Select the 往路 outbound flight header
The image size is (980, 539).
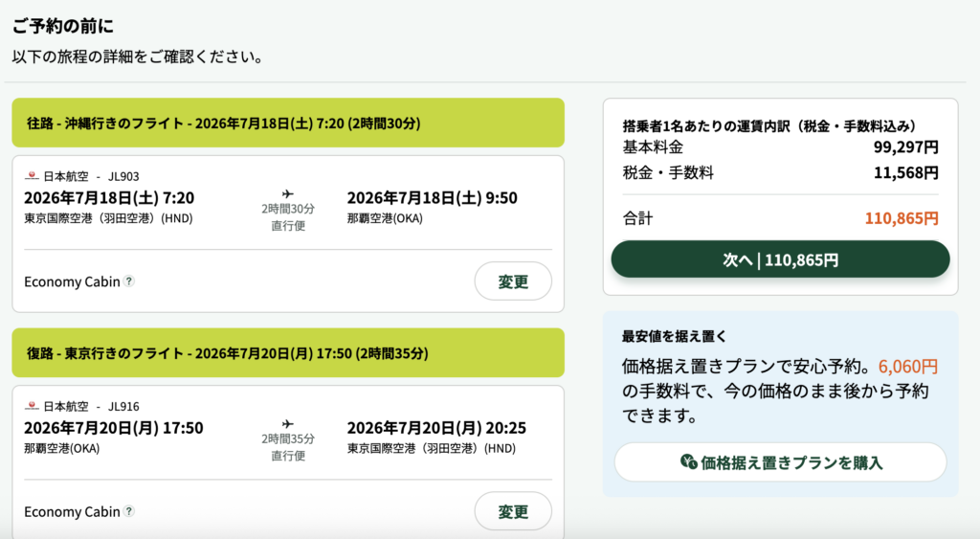click(288, 124)
